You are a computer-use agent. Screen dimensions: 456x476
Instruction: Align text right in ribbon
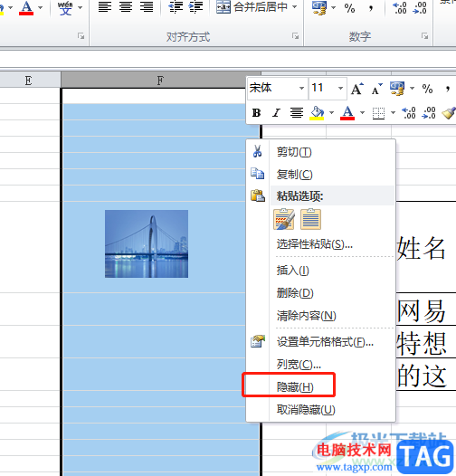coord(147,7)
